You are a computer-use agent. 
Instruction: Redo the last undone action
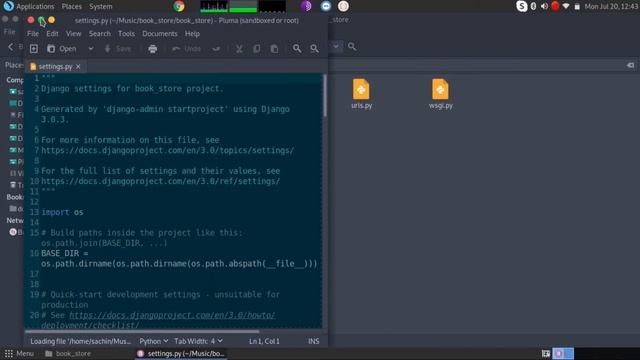[x=216, y=49]
